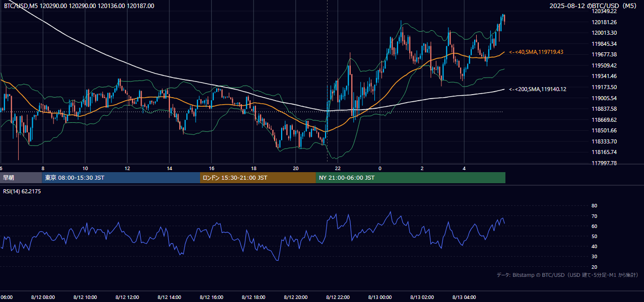
Task: Click the 119005.54 price axis label
Action: pyautogui.click(x=605, y=98)
